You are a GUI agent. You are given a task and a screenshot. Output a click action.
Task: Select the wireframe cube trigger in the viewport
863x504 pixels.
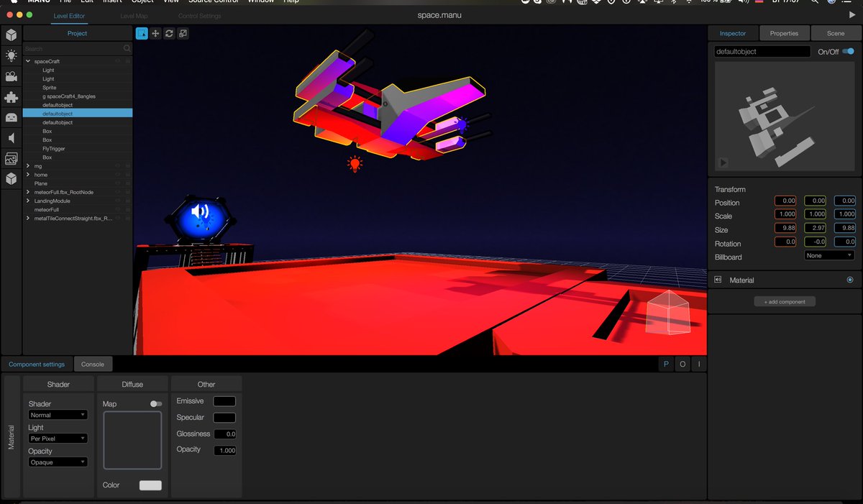[667, 313]
